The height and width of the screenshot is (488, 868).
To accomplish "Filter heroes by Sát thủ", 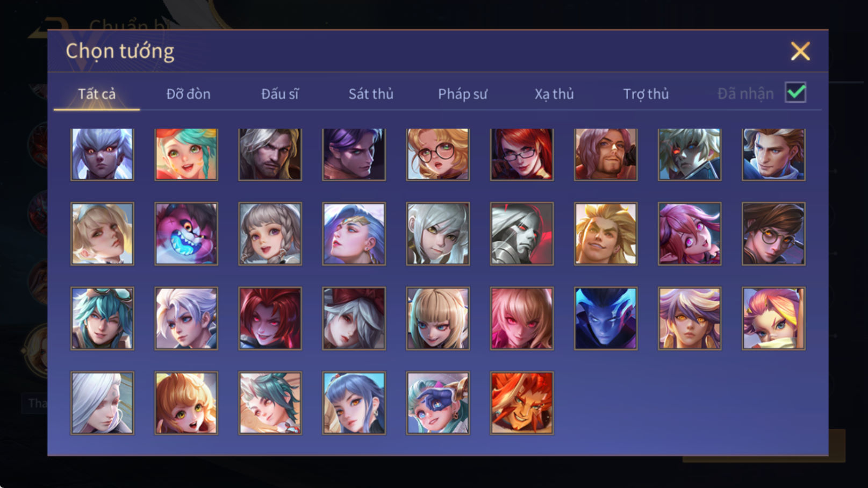I will (371, 94).
